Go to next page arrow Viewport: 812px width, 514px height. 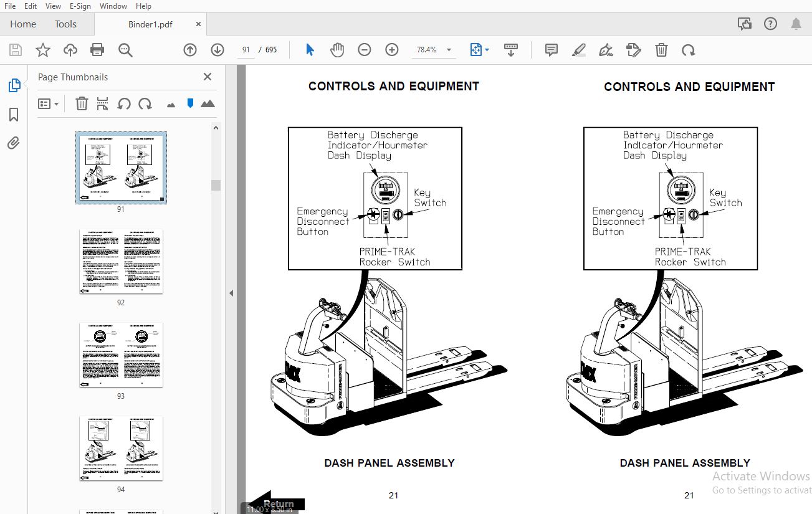point(217,50)
